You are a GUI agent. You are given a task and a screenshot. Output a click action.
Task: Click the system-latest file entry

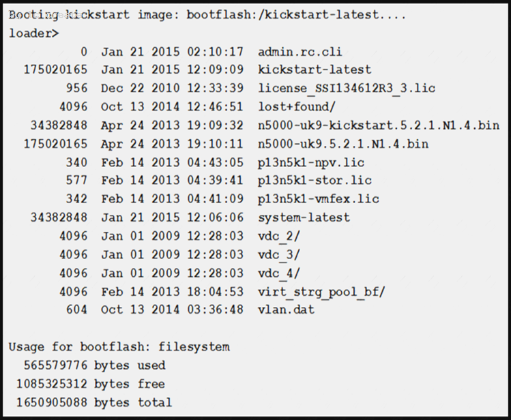pos(304,217)
